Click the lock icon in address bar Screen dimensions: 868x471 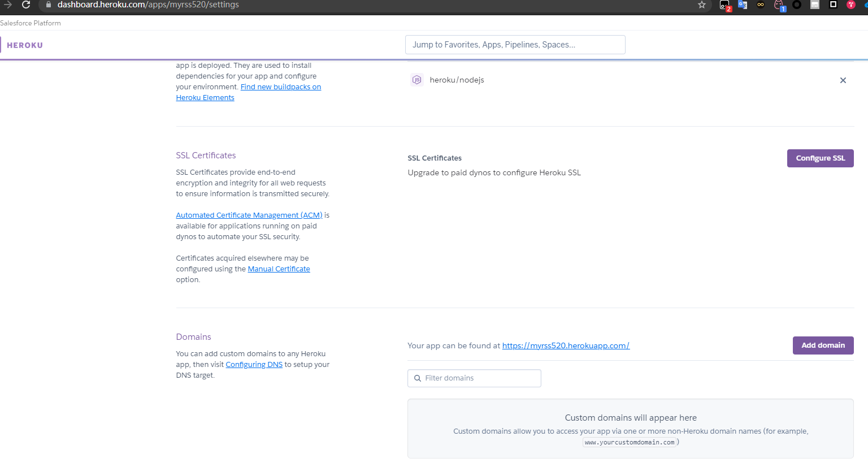[x=49, y=5]
